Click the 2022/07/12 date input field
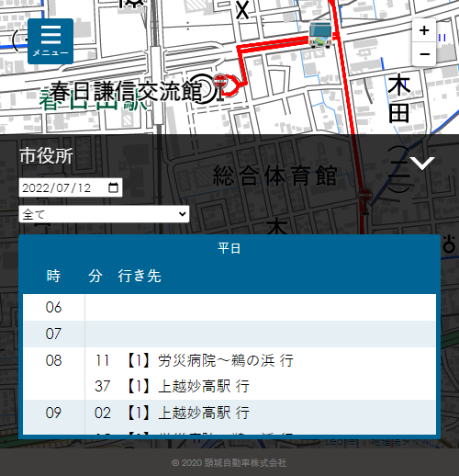 tap(71, 187)
